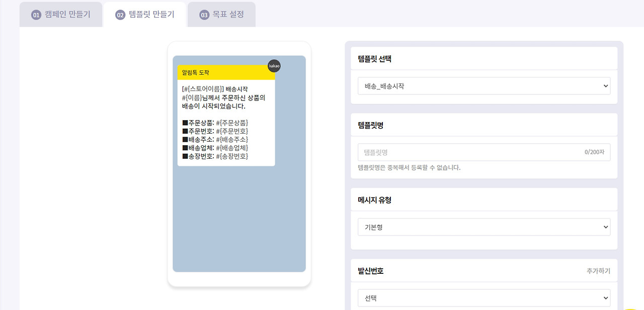644x310 pixels.
Task: Click the 배송주소 line in the message preview
Action: click(215, 139)
